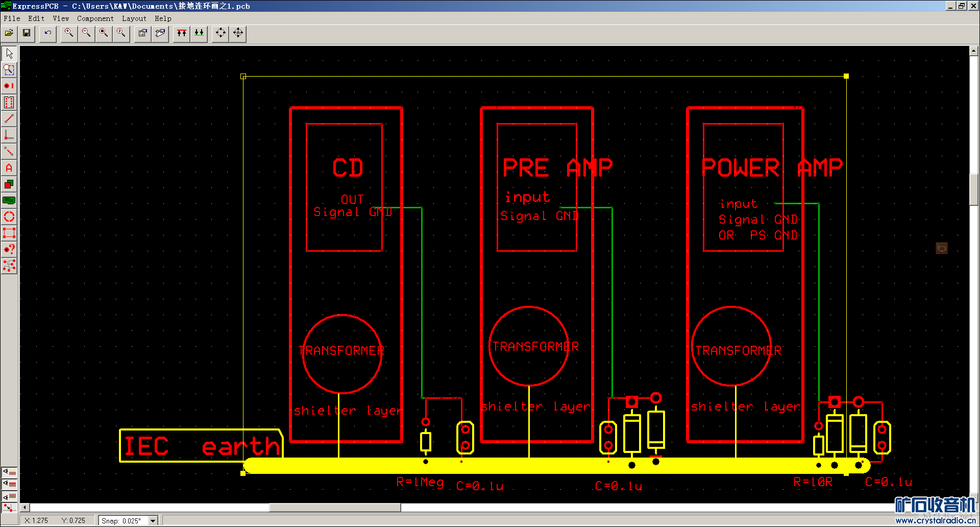Image resolution: width=980 pixels, height=527 pixels.
Task: Move selection to top copper layer
Action: 182,33
